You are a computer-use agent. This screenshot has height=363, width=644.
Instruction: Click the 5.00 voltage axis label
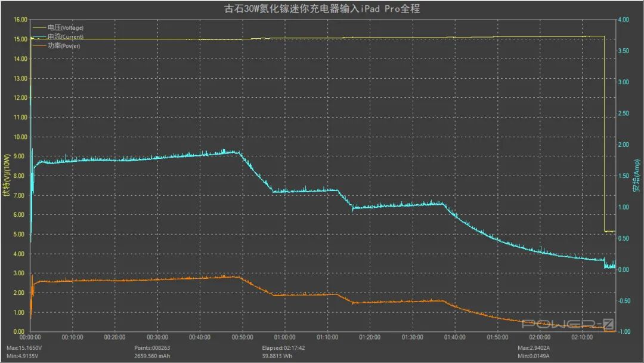point(19,234)
